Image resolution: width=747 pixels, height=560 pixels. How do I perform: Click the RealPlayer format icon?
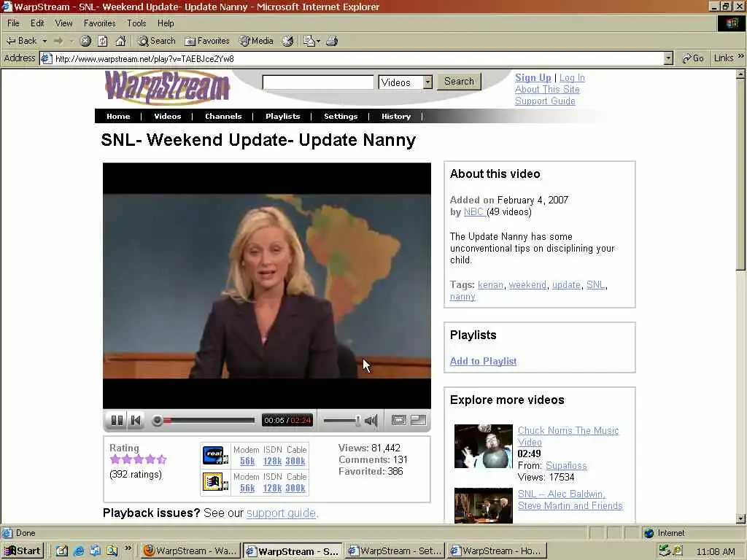coord(215,455)
